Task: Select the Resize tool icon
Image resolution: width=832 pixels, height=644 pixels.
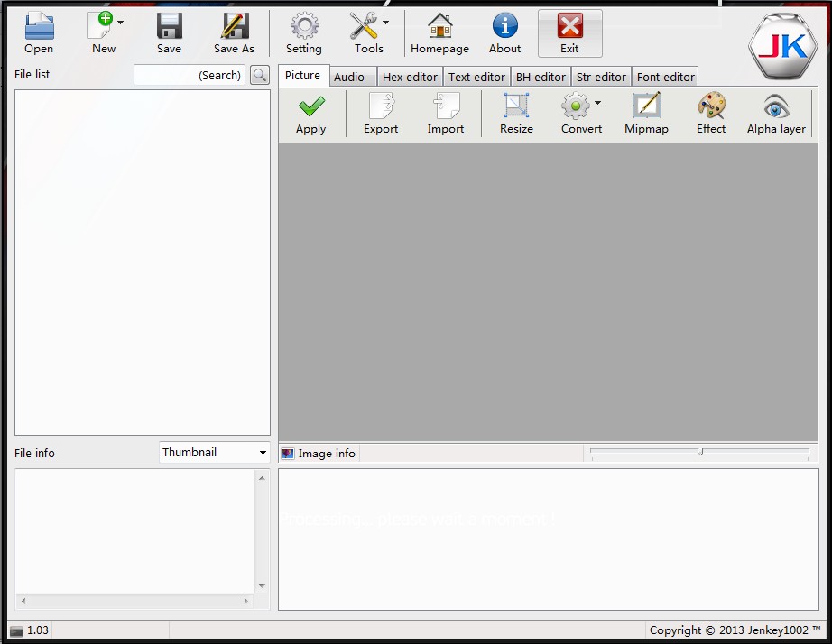Action: pyautogui.click(x=516, y=106)
